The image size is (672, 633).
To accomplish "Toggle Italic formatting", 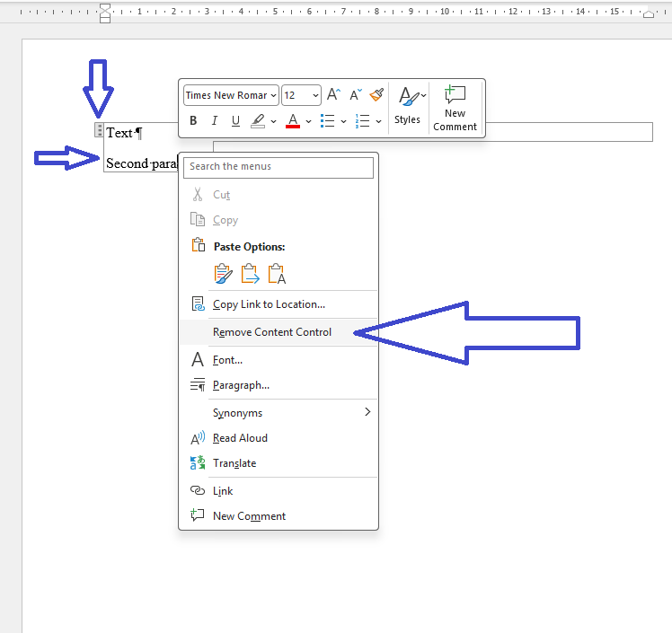I will click(215, 121).
